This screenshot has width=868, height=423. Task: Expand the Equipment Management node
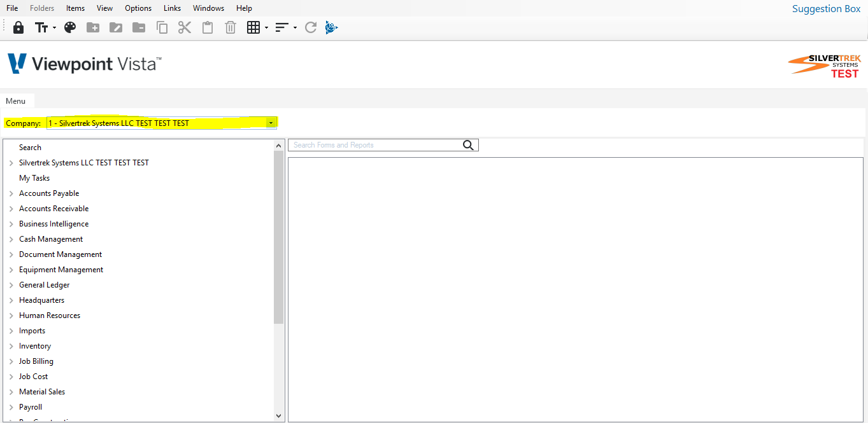point(11,270)
